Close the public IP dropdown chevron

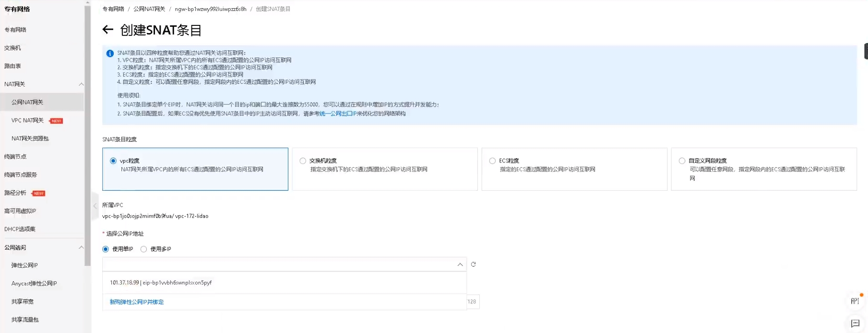460,264
